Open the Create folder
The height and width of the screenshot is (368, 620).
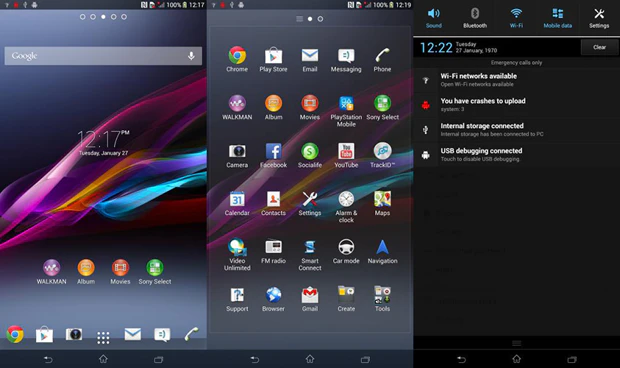click(346, 299)
